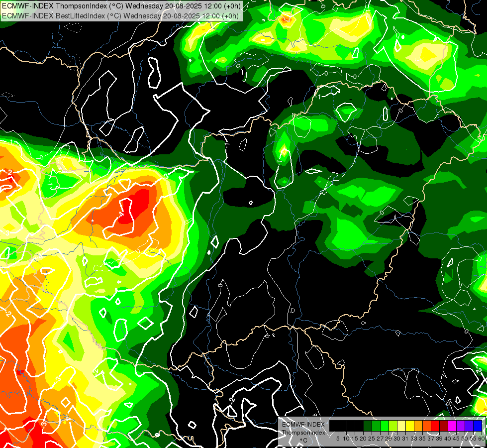Click the BestLiftedIndex title line in the header

(120, 16)
